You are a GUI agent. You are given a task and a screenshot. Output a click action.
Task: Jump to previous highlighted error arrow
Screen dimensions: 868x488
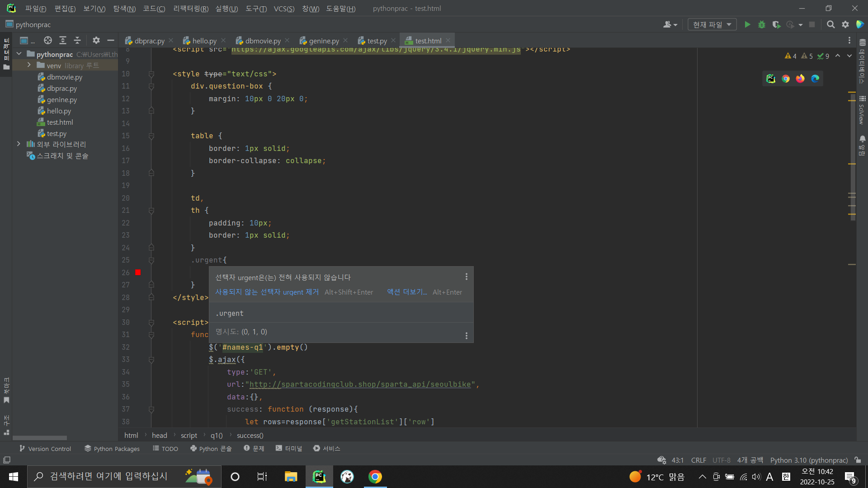[x=838, y=56]
